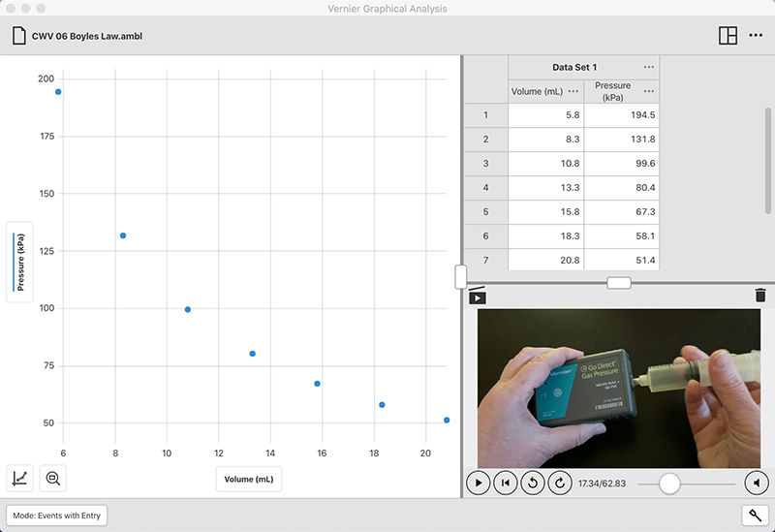Open the wrench sensor setup icon

[753, 516]
